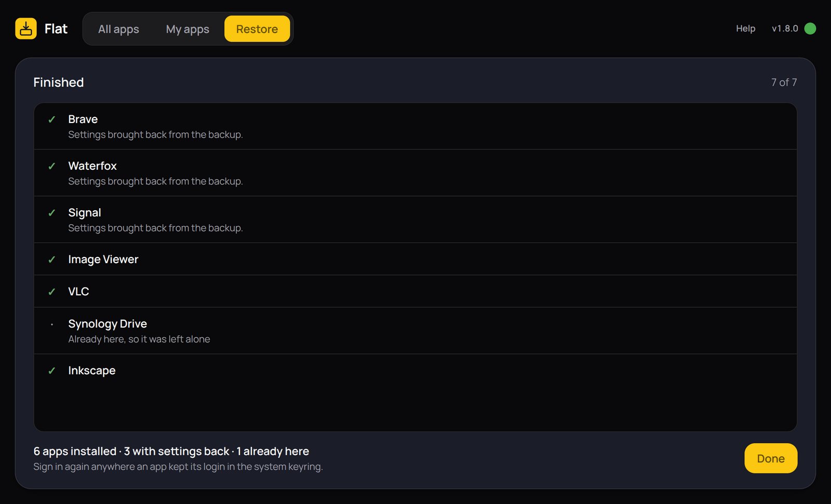
Task: Click the green status dot beside v1.8.0
Action: pyautogui.click(x=810, y=29)
